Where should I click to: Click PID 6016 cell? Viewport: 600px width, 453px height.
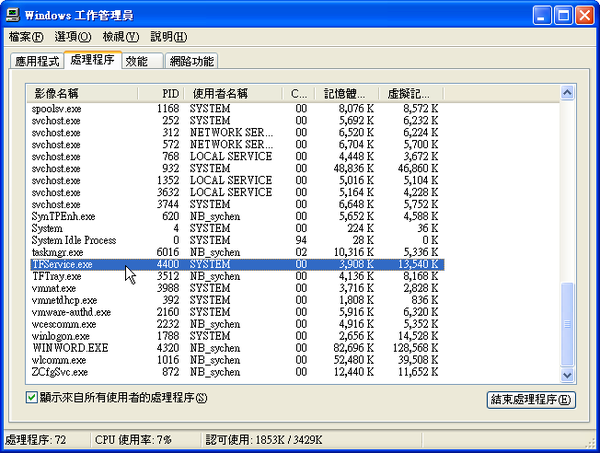[168, 252]
